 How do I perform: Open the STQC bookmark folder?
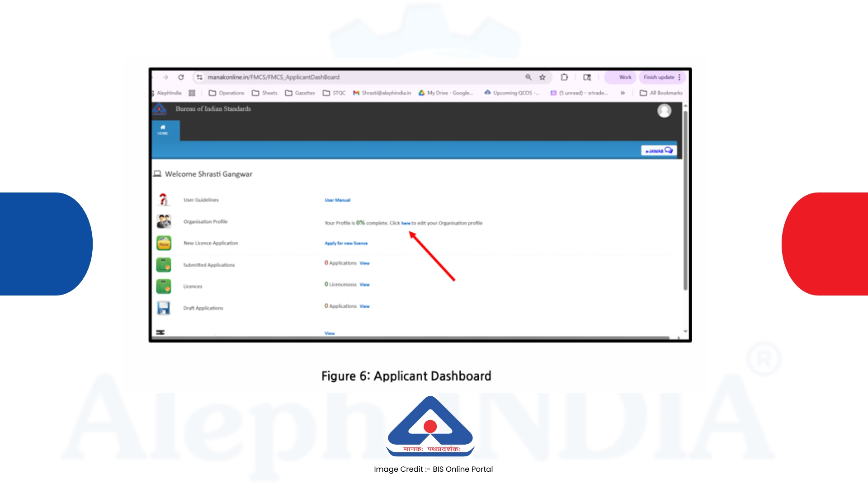click(334, 93)
